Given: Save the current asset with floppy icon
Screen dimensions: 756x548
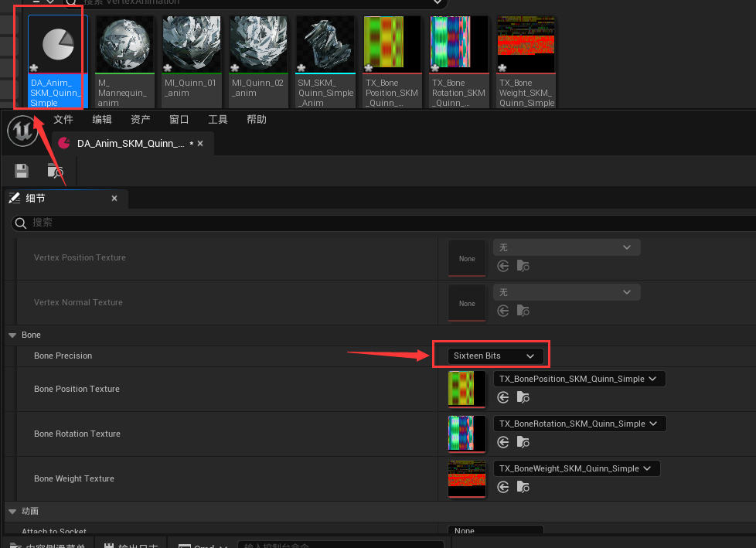Looking at the screenshot, I should pos(21,171).
